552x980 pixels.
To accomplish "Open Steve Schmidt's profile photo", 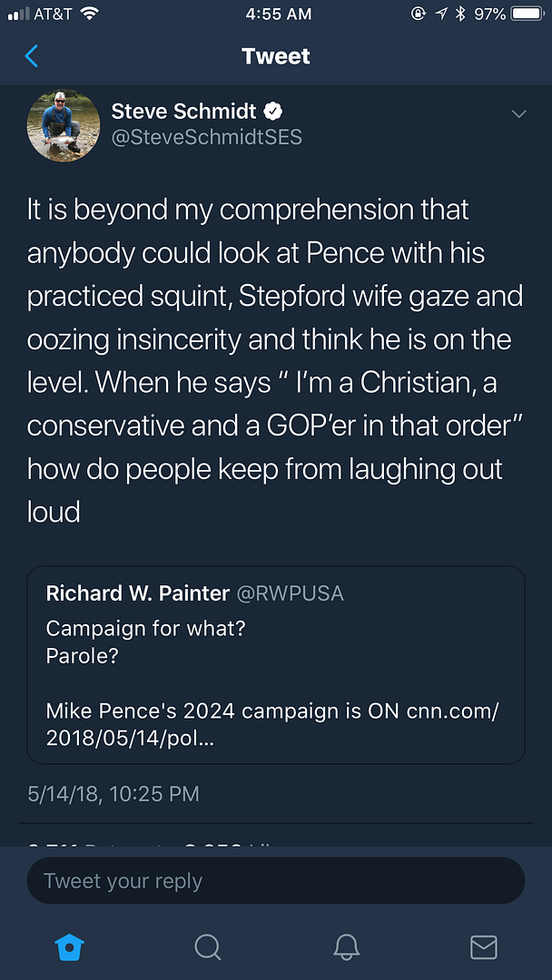I will (x=64, y=125).
